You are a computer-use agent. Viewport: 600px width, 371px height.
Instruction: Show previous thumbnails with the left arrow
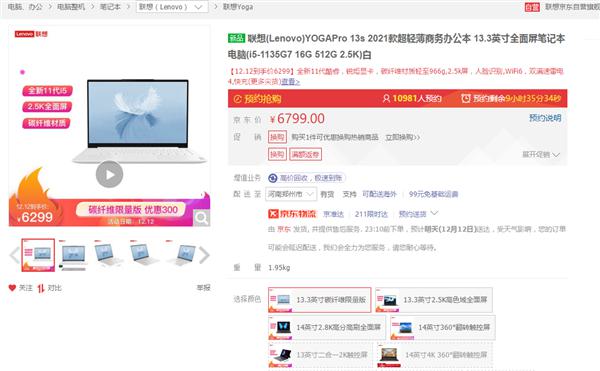(x=15, y=255)
